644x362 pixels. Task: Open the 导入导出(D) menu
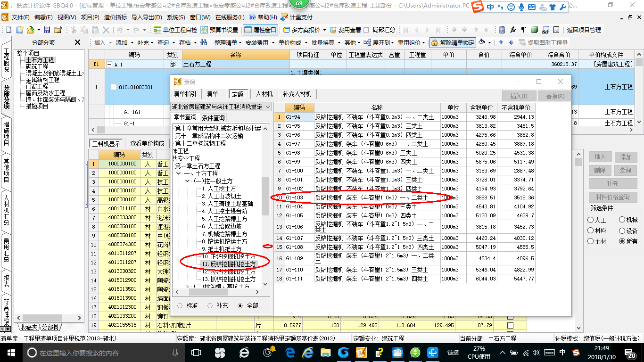[147, 17]
